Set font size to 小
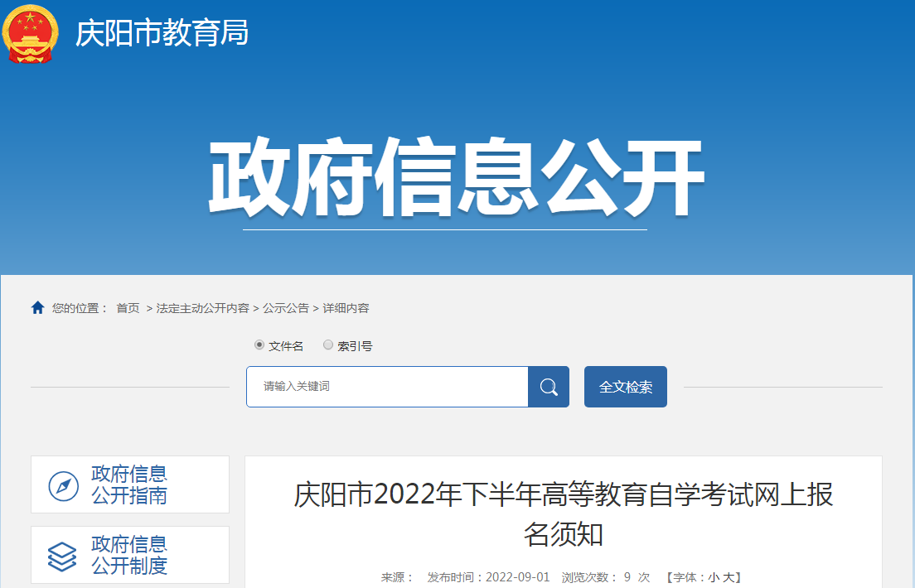 coord(714,577)
